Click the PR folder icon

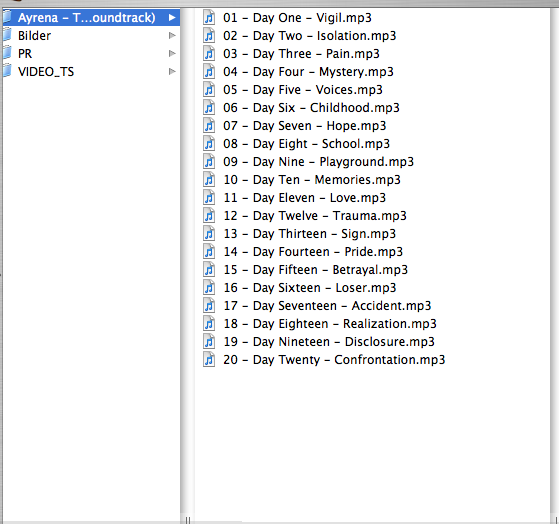pyautogui.click(x=7, y=53)
